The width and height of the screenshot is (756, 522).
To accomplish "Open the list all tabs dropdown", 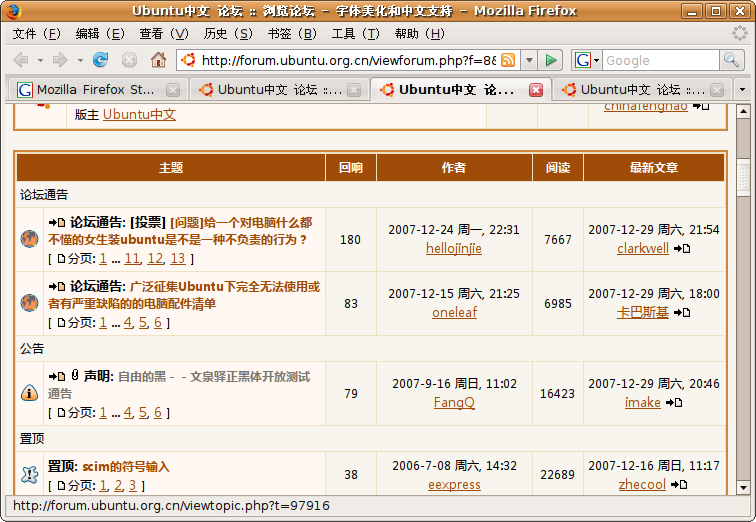I will 742,90.
